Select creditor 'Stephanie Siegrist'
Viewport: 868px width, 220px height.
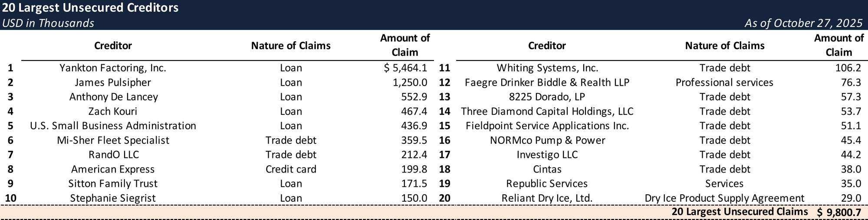click(x=113, y=198)
